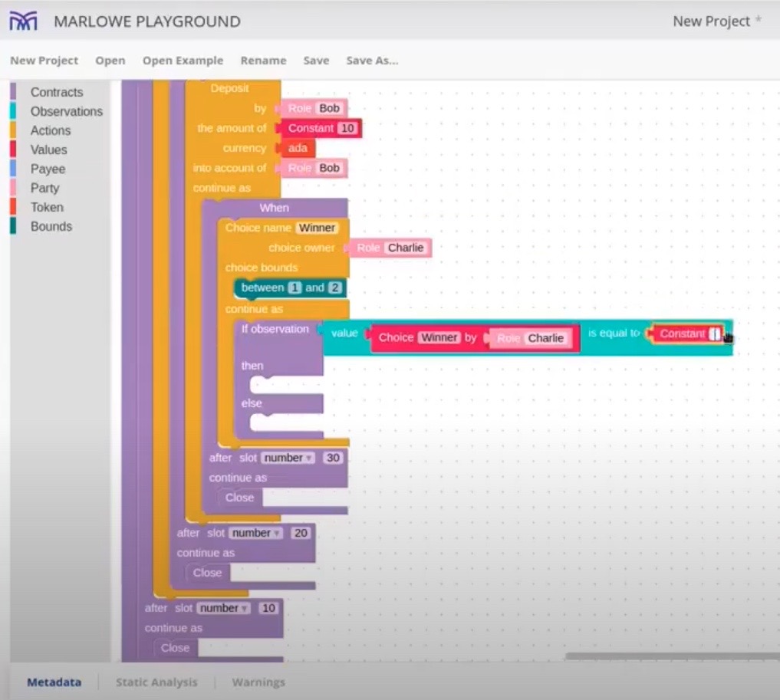Edit the timeout value 20 field
The width and height of the screenshot is (780, 700).
pyautogui.click(x=301, y=533)
